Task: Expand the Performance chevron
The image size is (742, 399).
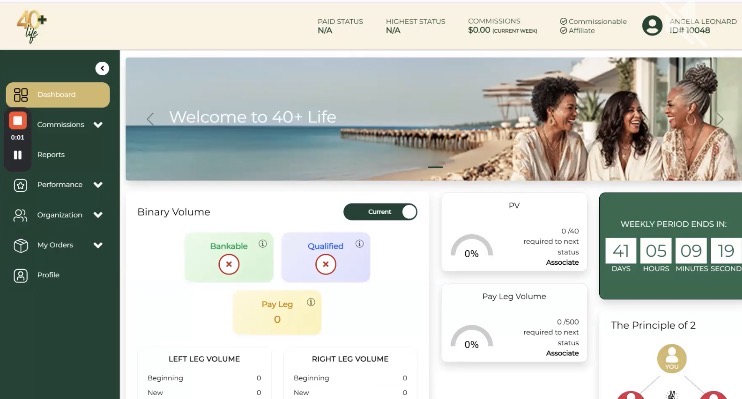Action: point(98,185)
